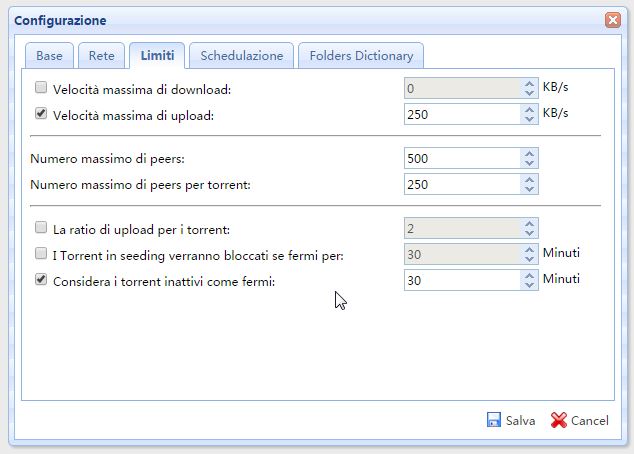Image resolution: width=634 pixels, height=454 pixels.
Task: Increase max peers per torrent value
Action: [529, 179]
